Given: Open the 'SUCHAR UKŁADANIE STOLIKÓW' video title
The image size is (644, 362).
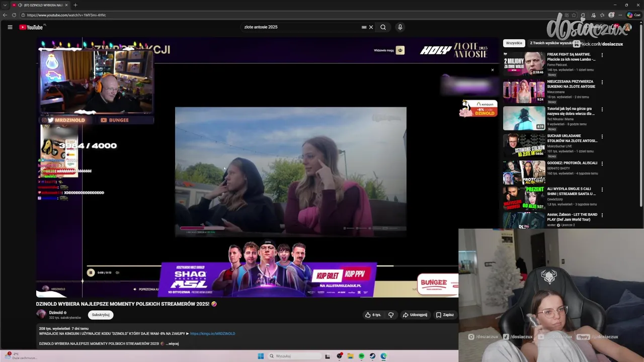Looking at the screenshot, I should [572, 138].
